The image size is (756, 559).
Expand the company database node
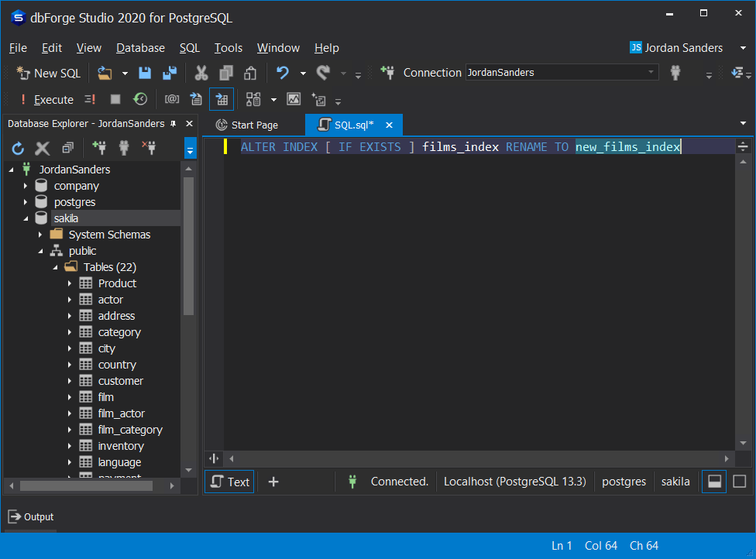[x=26, y=186]
